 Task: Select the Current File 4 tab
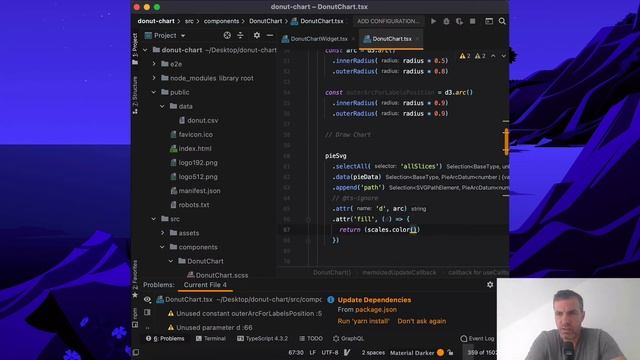pos(205,285)
